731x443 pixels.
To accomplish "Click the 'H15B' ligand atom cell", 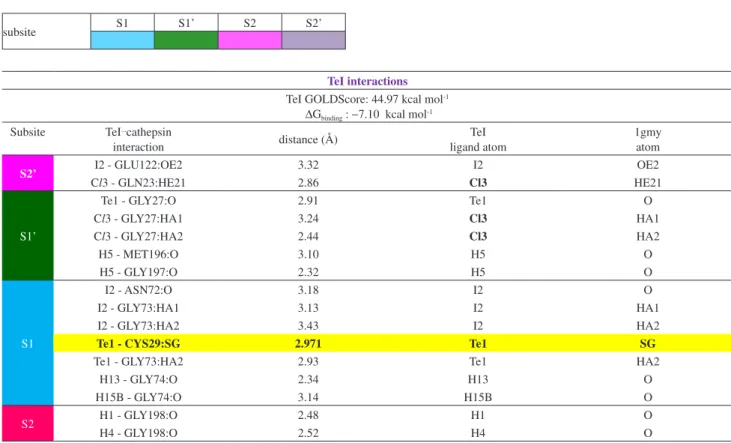I will tap(478, 397).
